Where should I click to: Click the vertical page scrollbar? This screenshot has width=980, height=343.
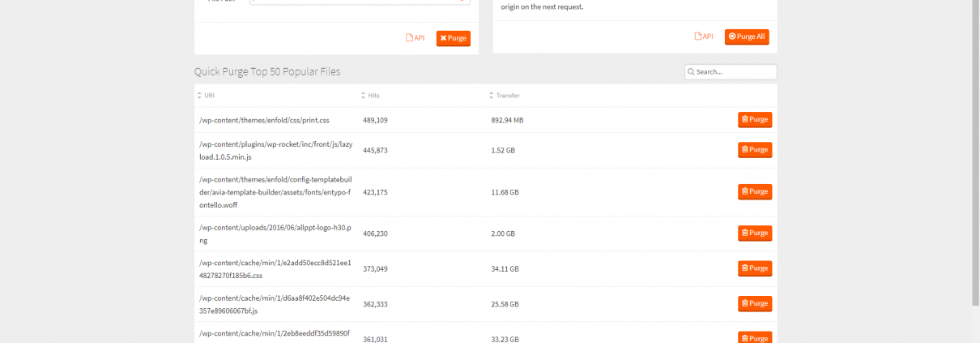click(974, 146)
